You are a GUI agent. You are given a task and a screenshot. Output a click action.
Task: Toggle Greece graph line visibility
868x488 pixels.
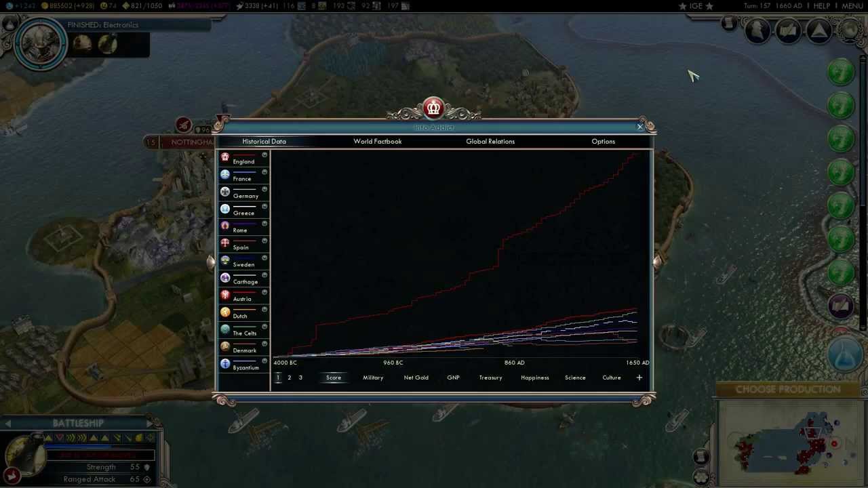pos(264,207)
